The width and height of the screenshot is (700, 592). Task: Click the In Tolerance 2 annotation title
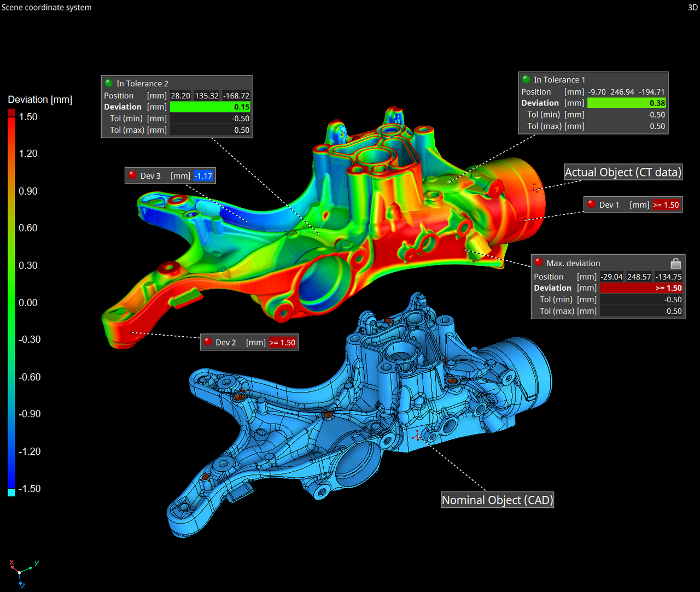[x=142, y=84]
